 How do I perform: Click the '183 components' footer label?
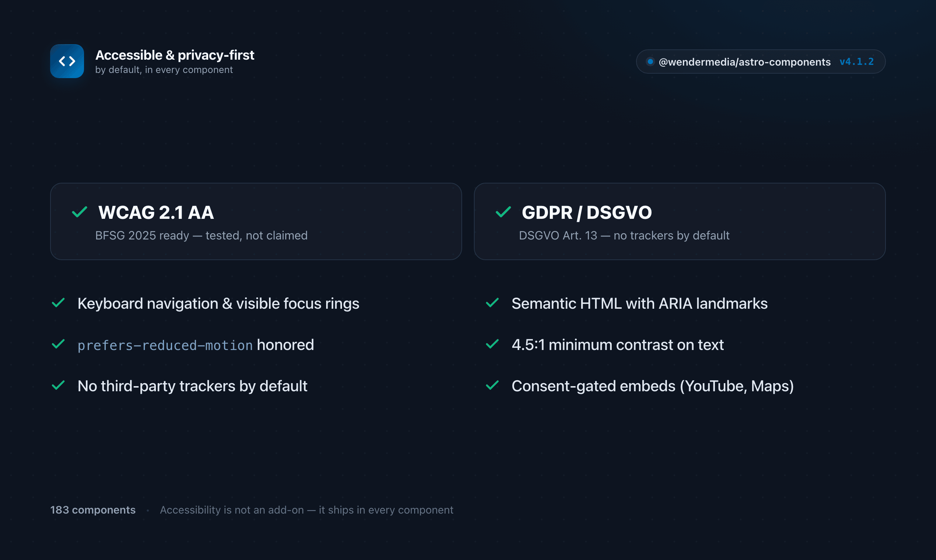(93, 510)
